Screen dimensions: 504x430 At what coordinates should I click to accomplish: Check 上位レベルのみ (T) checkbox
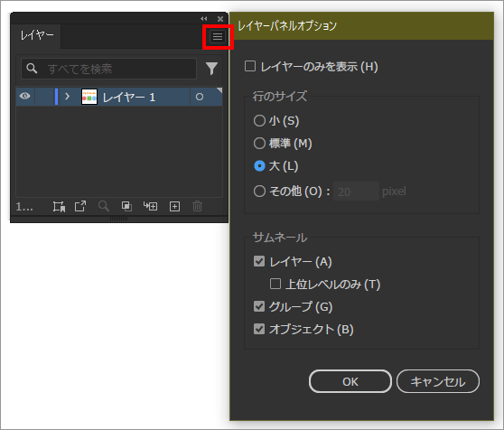point(275,284)
